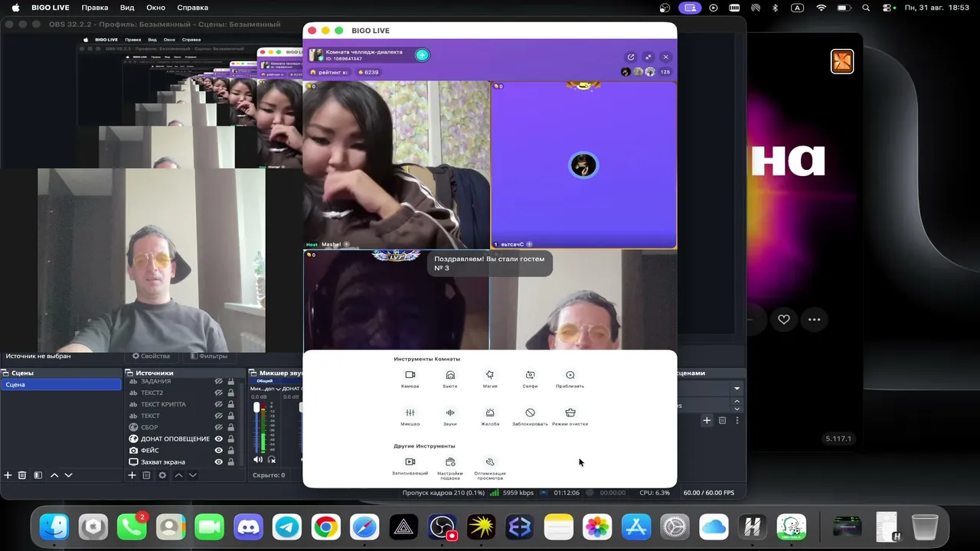
Task: Click the 6239 coins badge
Action: tap(367, 72)
